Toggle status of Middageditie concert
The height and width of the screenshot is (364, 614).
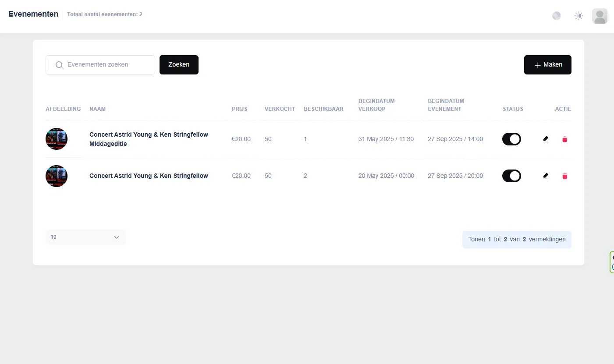click(x=511, y=139)
